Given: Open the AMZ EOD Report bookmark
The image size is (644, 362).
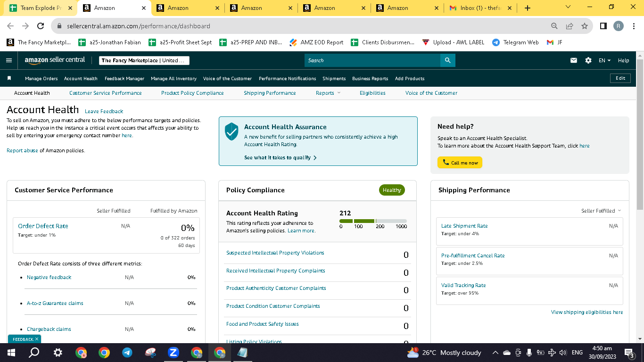Looking at the screenshot, I should 316,42.
